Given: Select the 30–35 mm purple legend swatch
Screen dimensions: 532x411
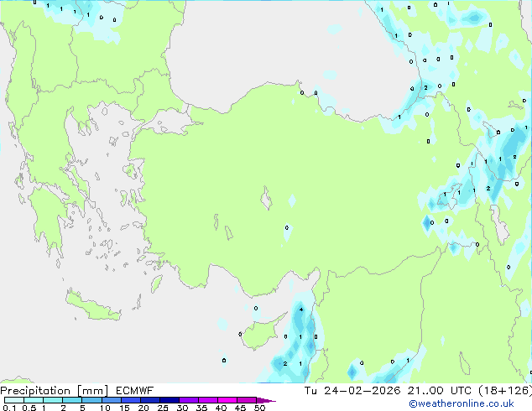Looking at the screenshot, I should point(189,400).
